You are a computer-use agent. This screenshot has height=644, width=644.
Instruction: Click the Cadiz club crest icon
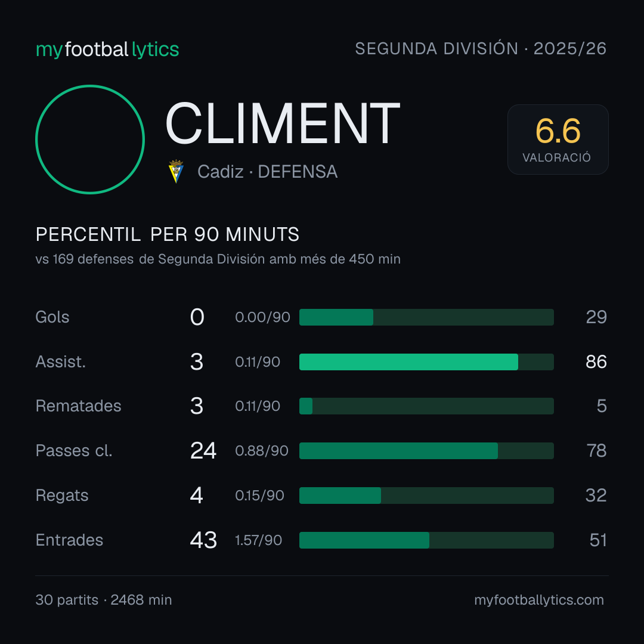click(176, 171)
